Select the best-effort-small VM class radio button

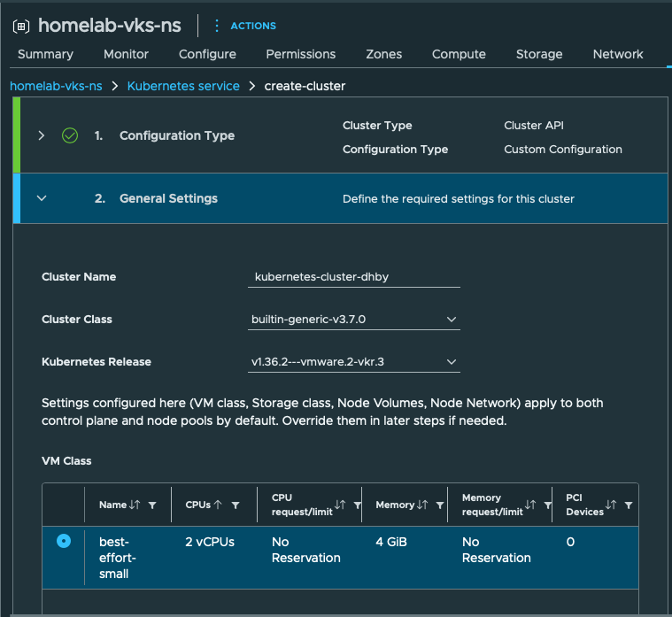[x=64, y=541]
